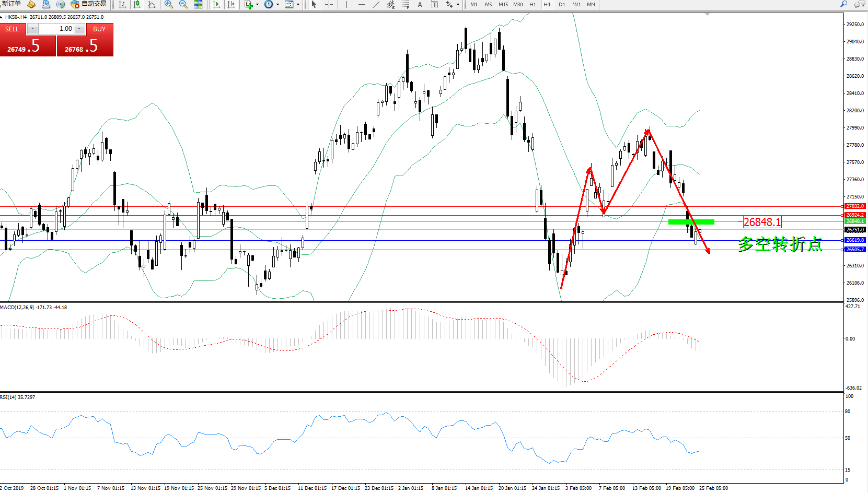Switch to the D1 timeframe
Viewport: 868px width, 493px height.
pos(562,5)
